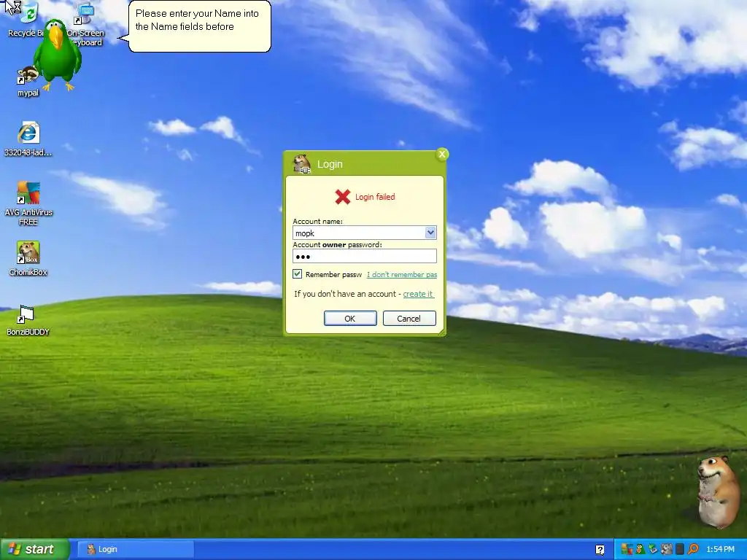Launch the BonziBUDDY desktop shortcut

[x=28, y=320]
